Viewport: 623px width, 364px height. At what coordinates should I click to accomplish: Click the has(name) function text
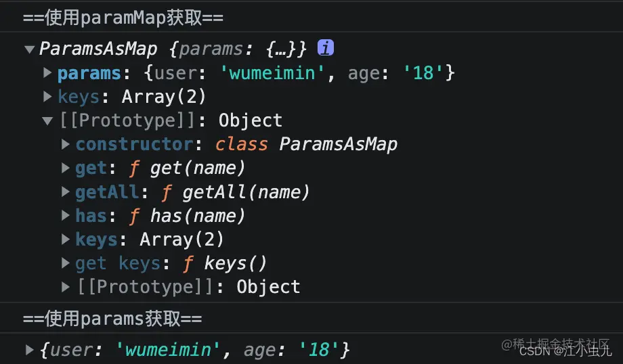point(198,216)
